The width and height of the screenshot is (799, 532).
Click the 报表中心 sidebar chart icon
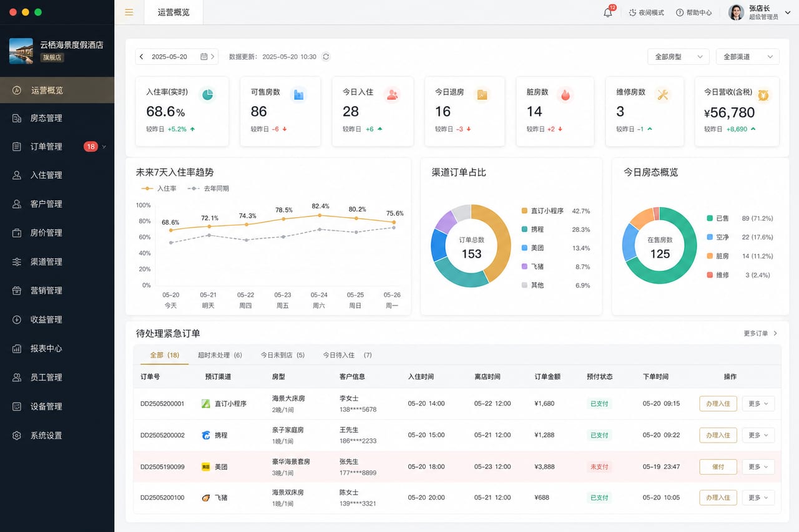17,349
